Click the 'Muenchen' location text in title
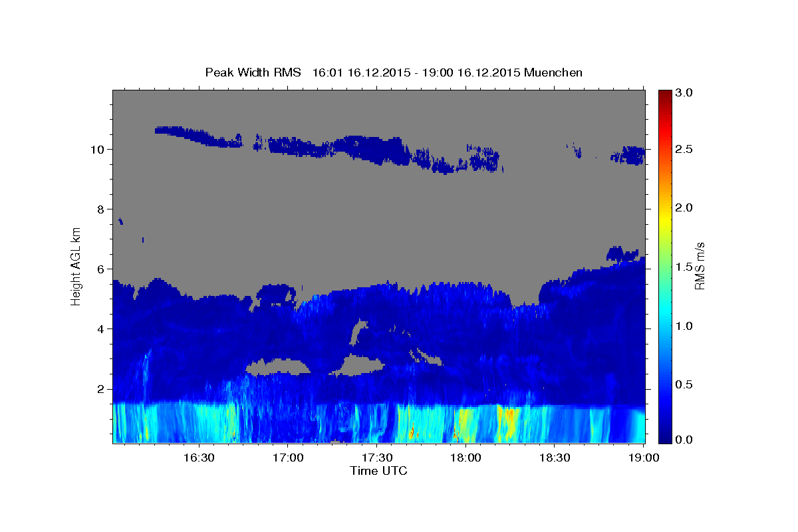This screenshot has width=798, height=532. [553, 72]
